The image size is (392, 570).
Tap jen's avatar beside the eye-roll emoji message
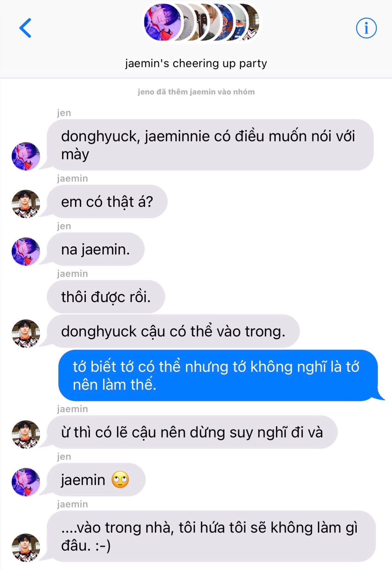tap(26, 482)
